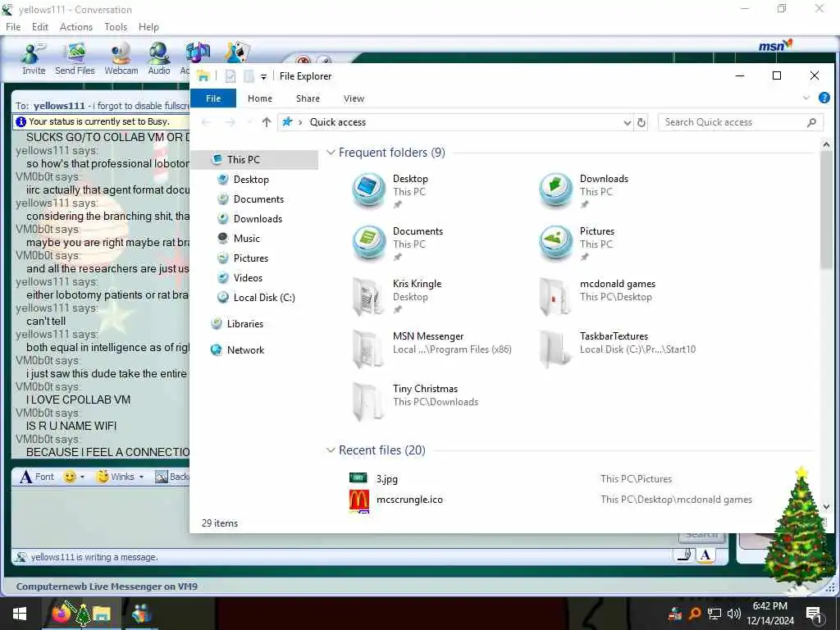Open the Windows Start button

[20, 614]
